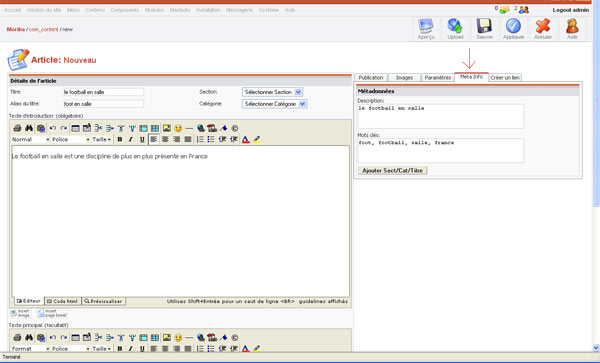The image size is (600, 363).
Task: Open the Normal paragraph style dropdown
Action: 31,140
